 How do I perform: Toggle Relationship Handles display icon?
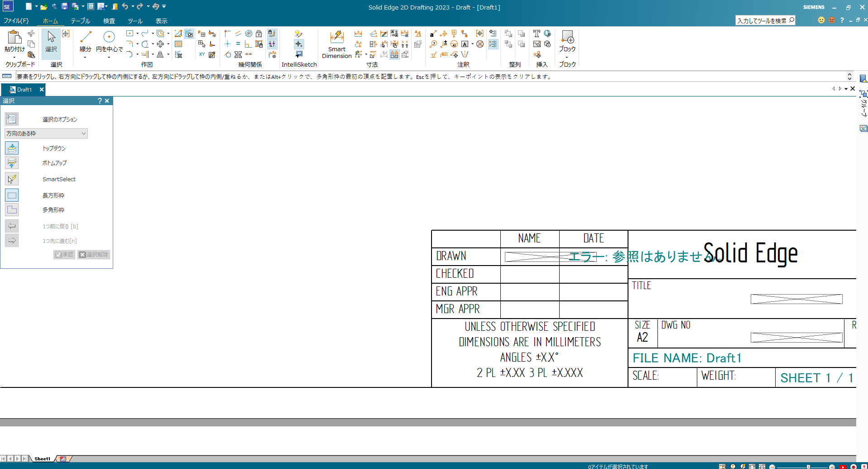tap(272, 44)
